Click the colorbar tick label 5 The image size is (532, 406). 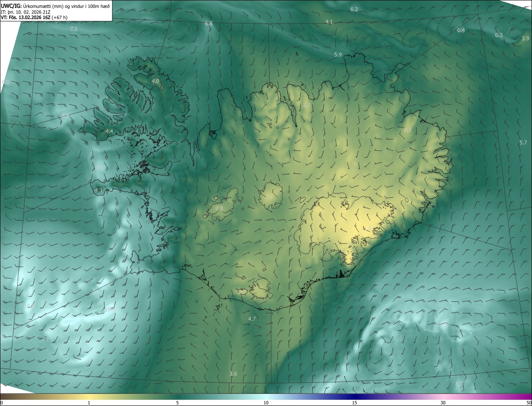(177, 403)
